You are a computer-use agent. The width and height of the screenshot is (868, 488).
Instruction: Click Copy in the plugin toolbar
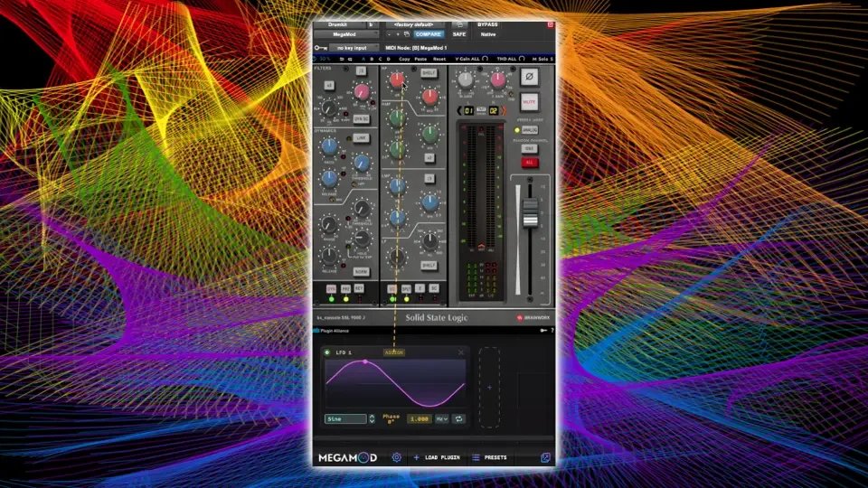[404, 59]
